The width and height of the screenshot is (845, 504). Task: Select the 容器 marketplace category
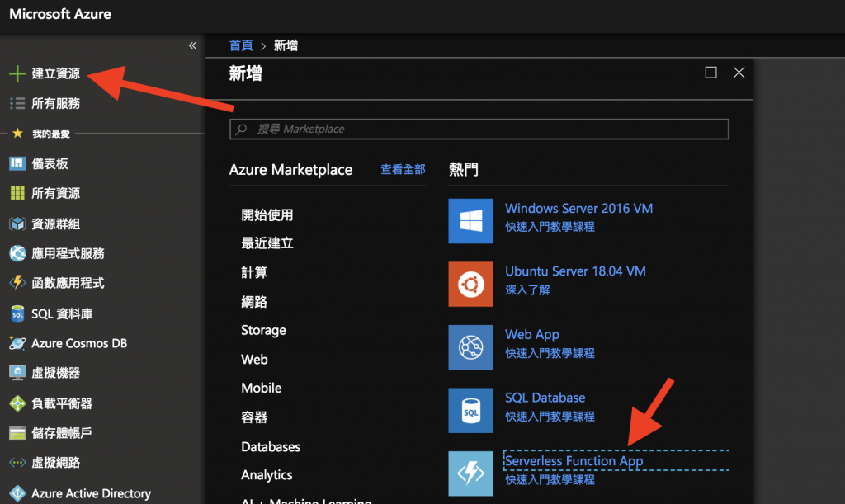[254, 417]
